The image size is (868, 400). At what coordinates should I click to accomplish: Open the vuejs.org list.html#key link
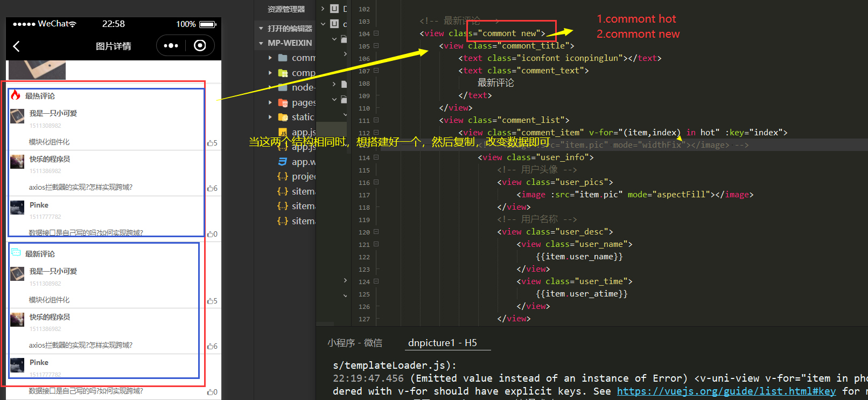(726, 391)
